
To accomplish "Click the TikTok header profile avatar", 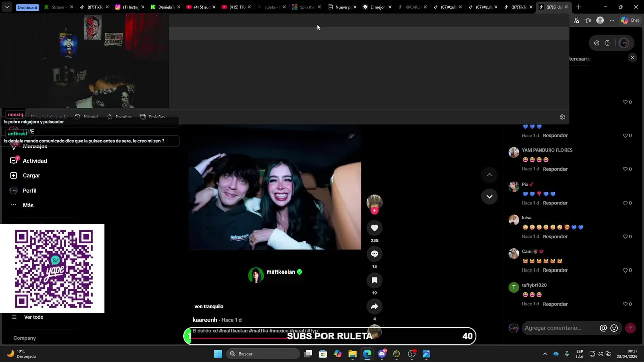I will tap(624, 43).
